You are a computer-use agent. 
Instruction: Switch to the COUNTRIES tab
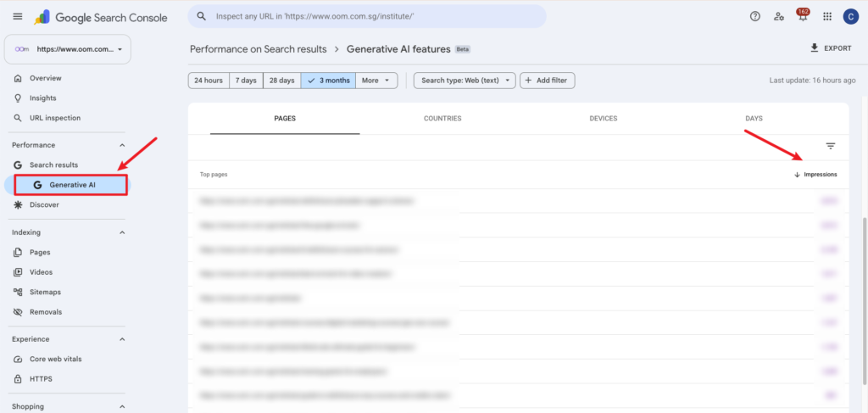point(442,119)
